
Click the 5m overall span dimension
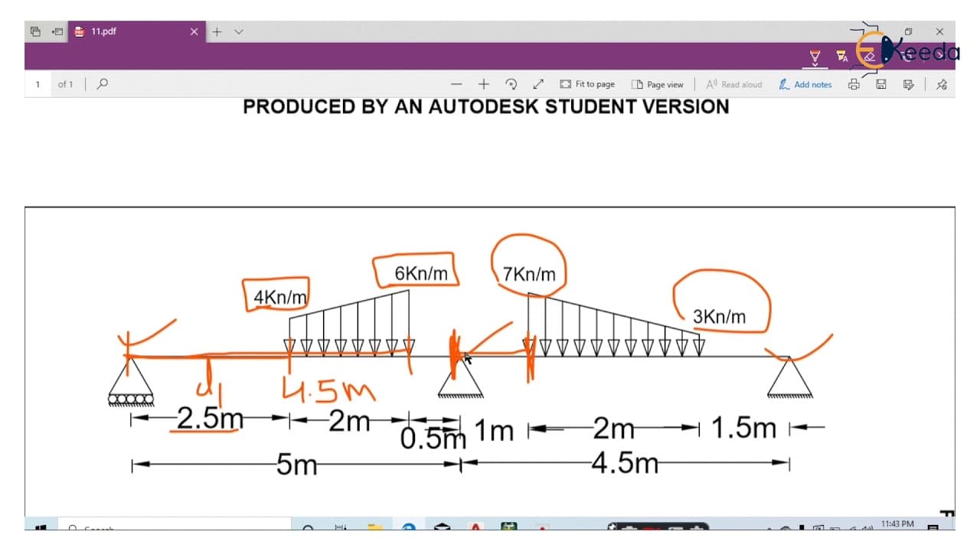point(297,464)
